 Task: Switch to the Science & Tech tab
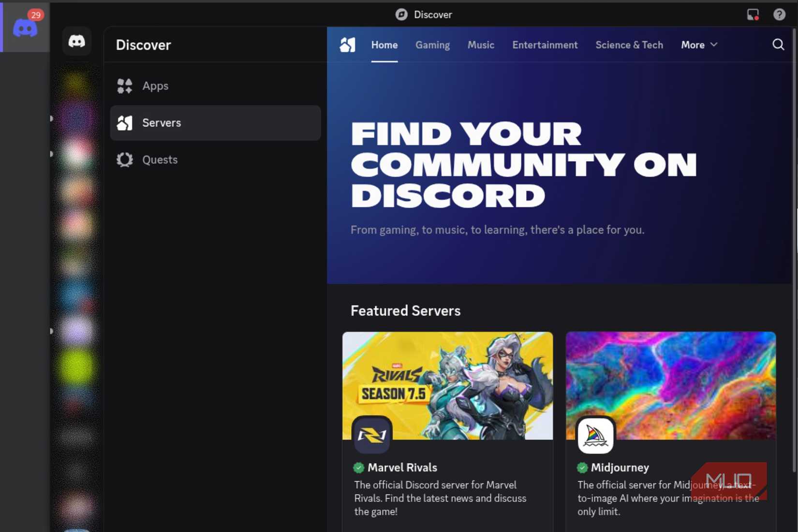click(x=629, y=45)
